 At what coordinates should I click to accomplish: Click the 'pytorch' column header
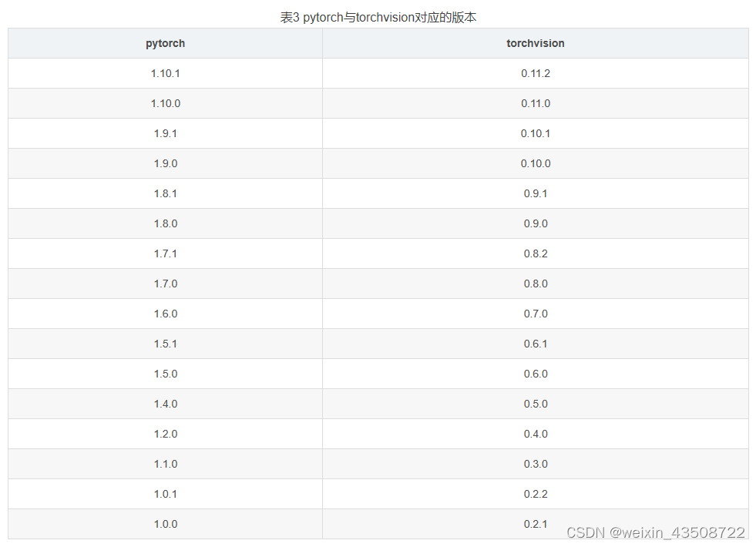click(x=166, y=43)
